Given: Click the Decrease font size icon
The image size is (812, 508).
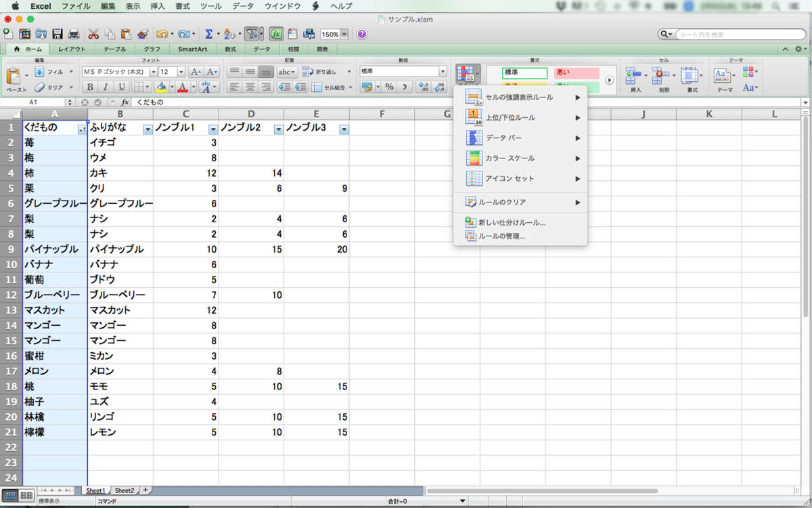Looking at the screenshot, I should point(212,72).
